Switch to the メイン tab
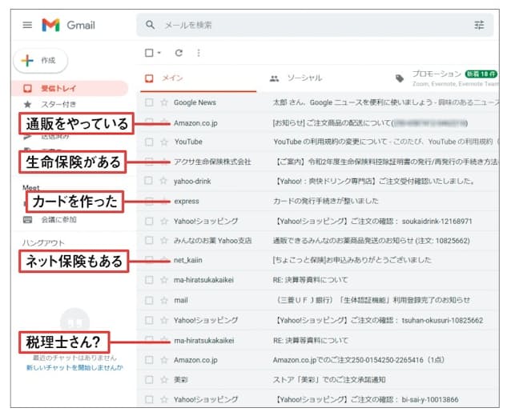 point(198,78)
